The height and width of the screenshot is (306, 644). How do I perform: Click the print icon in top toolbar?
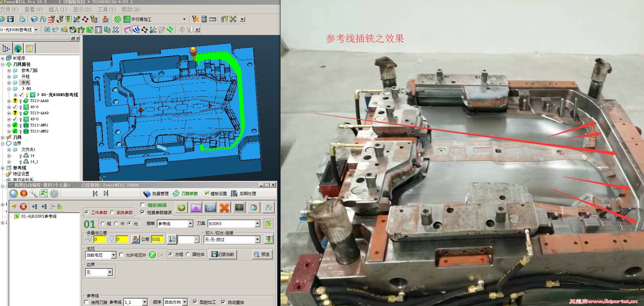(22, 19)
